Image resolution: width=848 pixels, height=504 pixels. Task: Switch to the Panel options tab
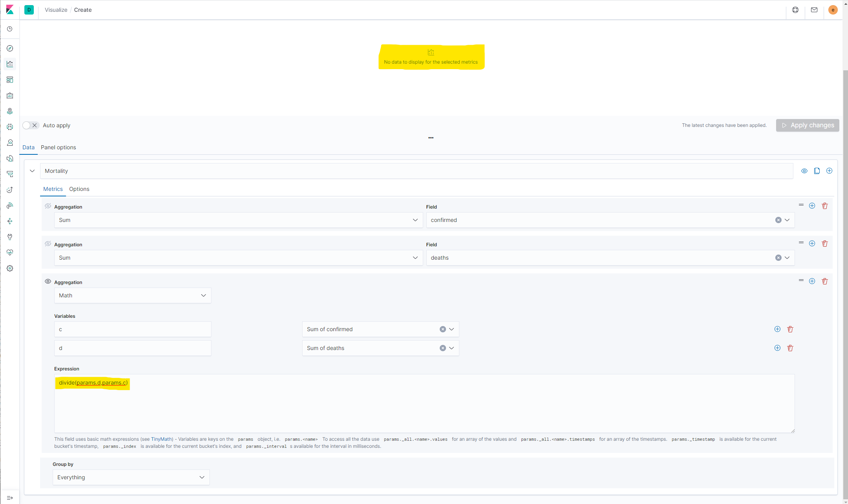(x=59, y=147)
